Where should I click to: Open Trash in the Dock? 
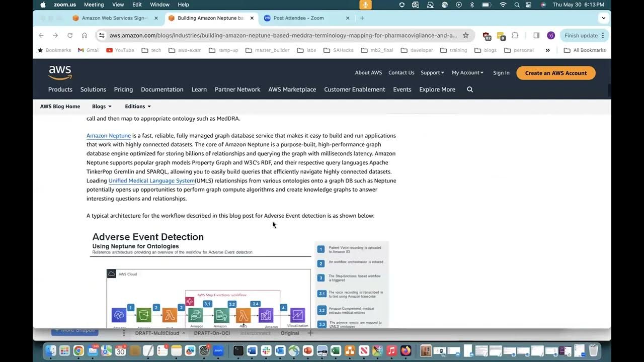[x=593, y=350]
